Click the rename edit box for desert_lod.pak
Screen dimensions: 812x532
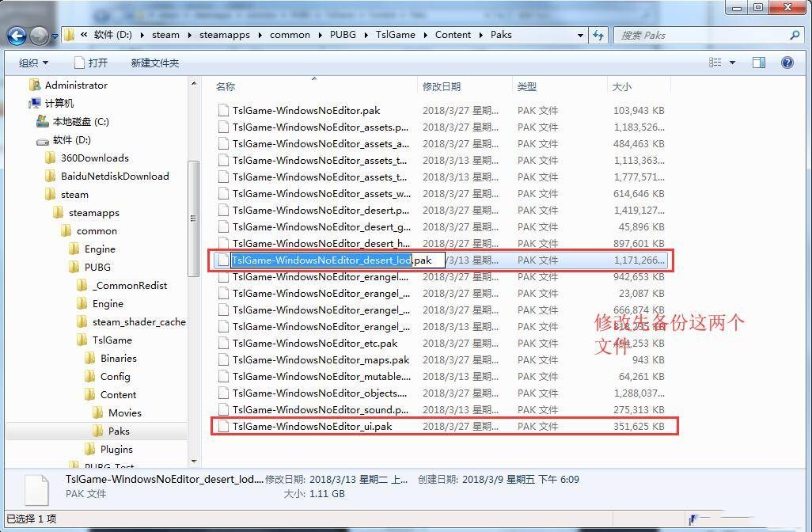(x=338, y=260)
